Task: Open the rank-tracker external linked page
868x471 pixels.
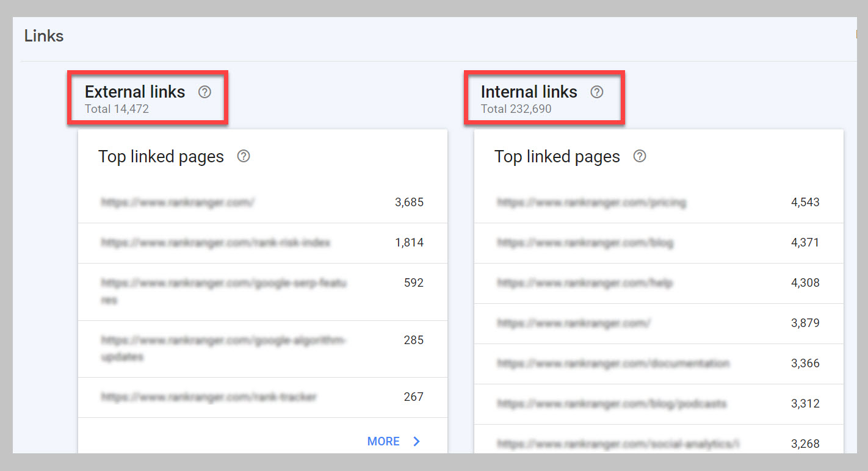Action: pos(208,397)
